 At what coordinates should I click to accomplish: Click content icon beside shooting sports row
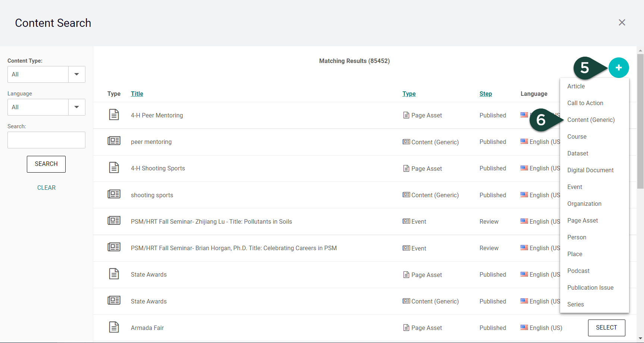[114, 194]
